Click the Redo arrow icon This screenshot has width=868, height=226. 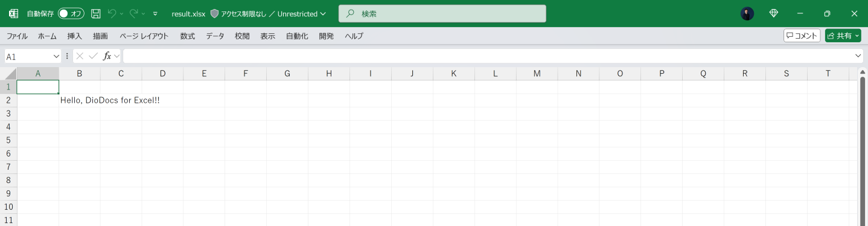coord(134,13)
